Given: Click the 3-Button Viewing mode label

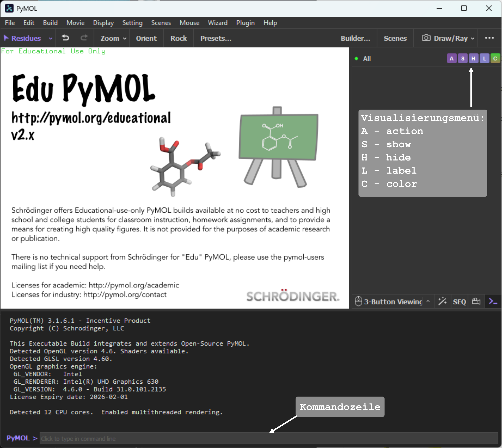Looking at the screenshot, I should [x=393, y=302].
